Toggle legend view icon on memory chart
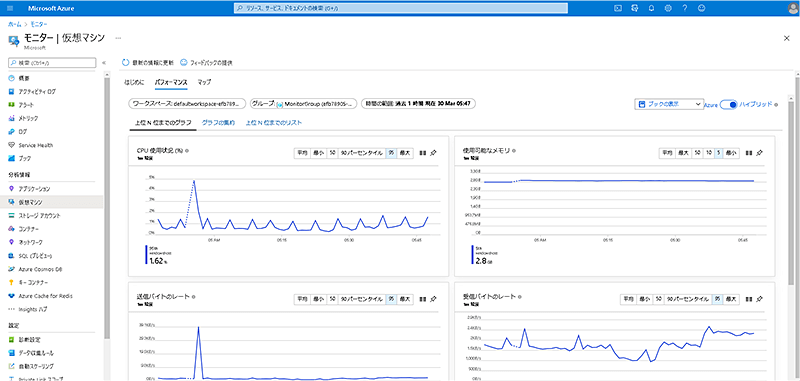 (x=748, y=153)
